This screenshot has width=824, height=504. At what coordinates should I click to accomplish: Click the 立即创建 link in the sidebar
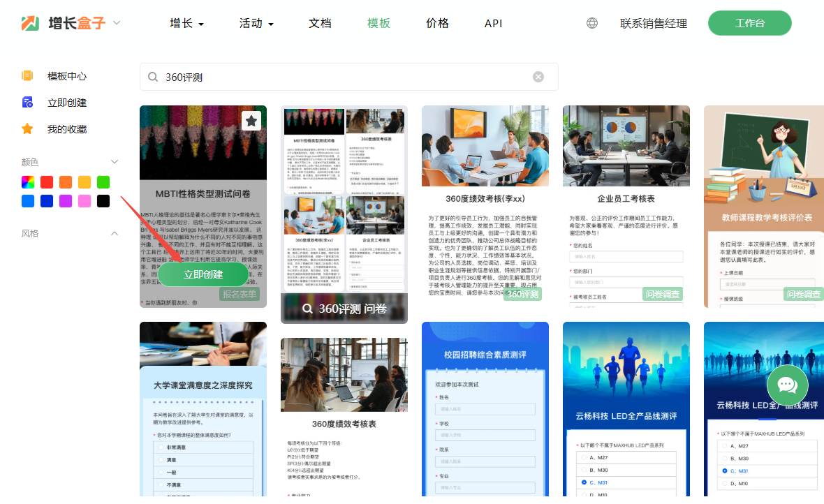[x=67, y=103]
